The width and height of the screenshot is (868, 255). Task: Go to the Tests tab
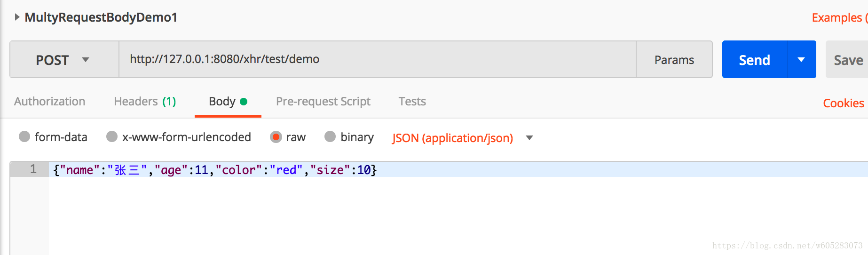[412, 102]
